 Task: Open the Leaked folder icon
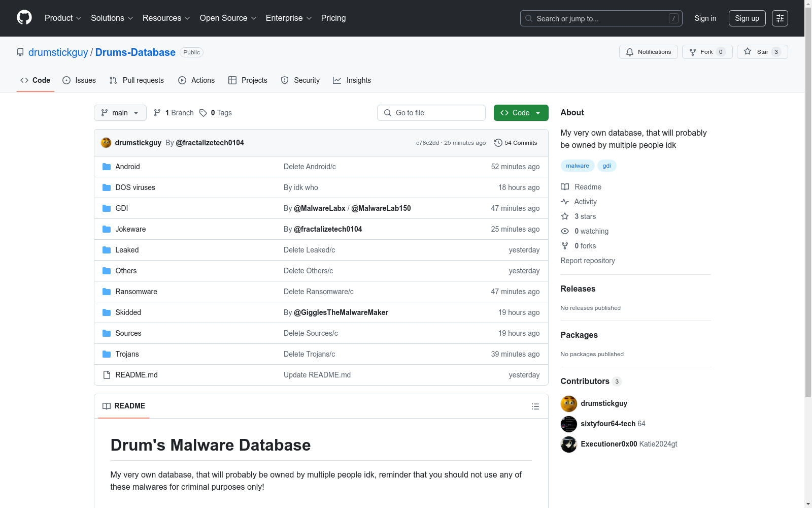pyautogui.click(x=107, y=250)
